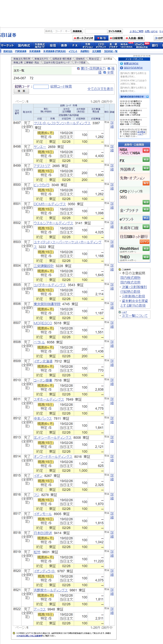Open 詳細 for order 8522
The image size is (163, 644).
(x=112, y=611)
